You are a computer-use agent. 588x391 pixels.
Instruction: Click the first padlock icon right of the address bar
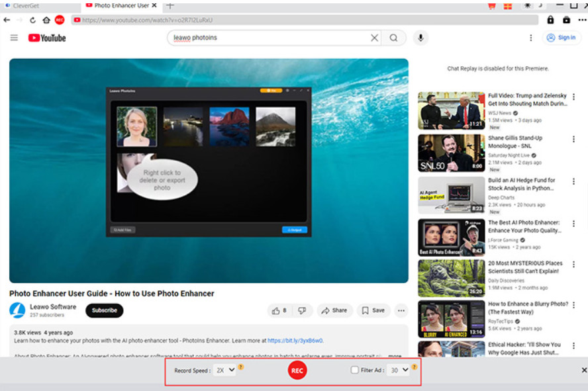(x=550, y=20)
